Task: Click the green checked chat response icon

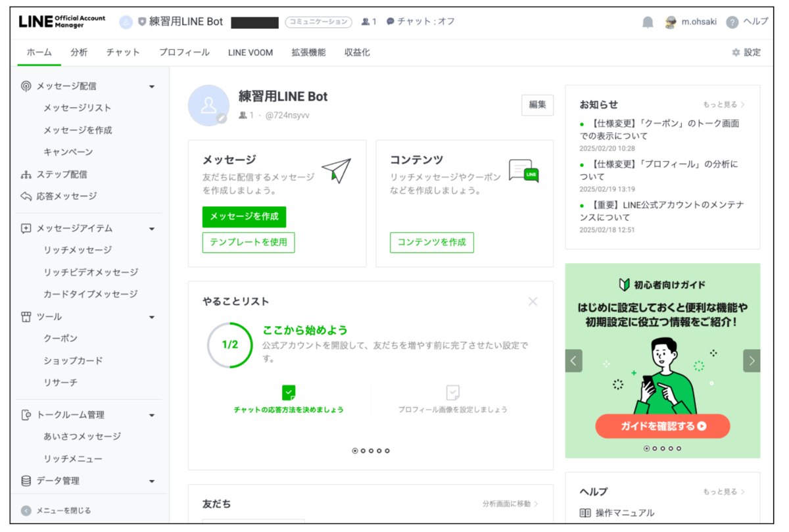Action: 289,393
